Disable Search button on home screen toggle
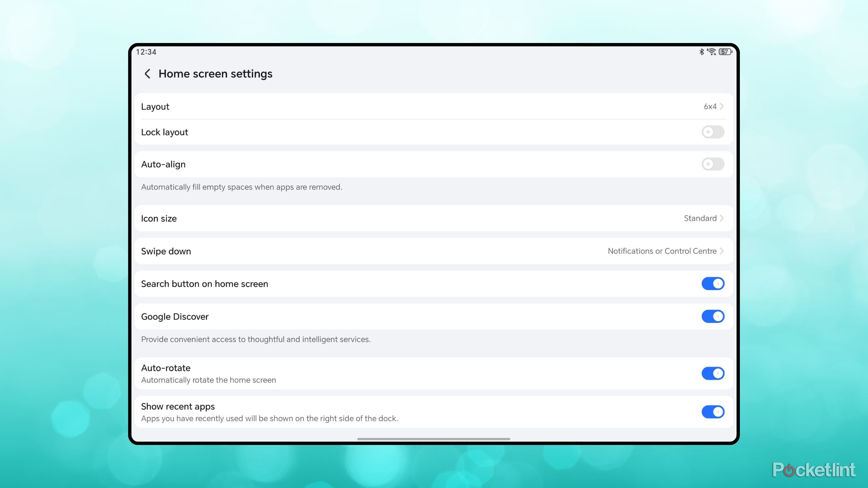868x488 pixels. [x=713, y=284]
